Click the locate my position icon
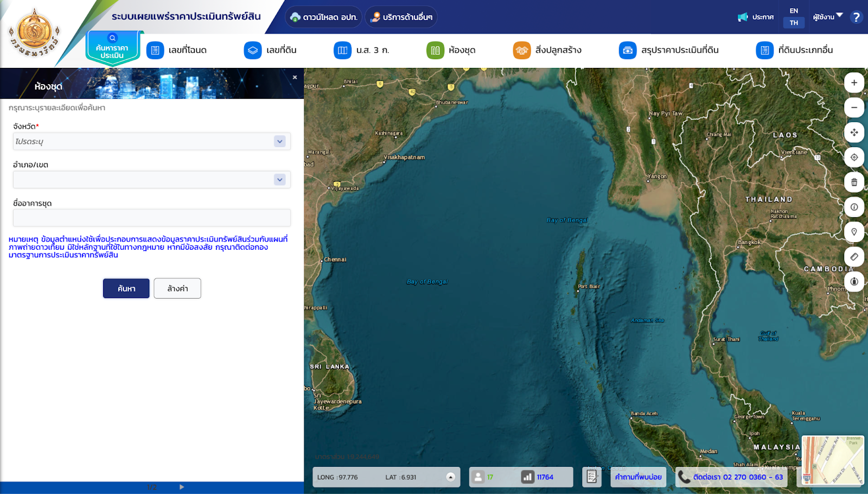This screenshot has height=494, width=868. tap(854, 157)
